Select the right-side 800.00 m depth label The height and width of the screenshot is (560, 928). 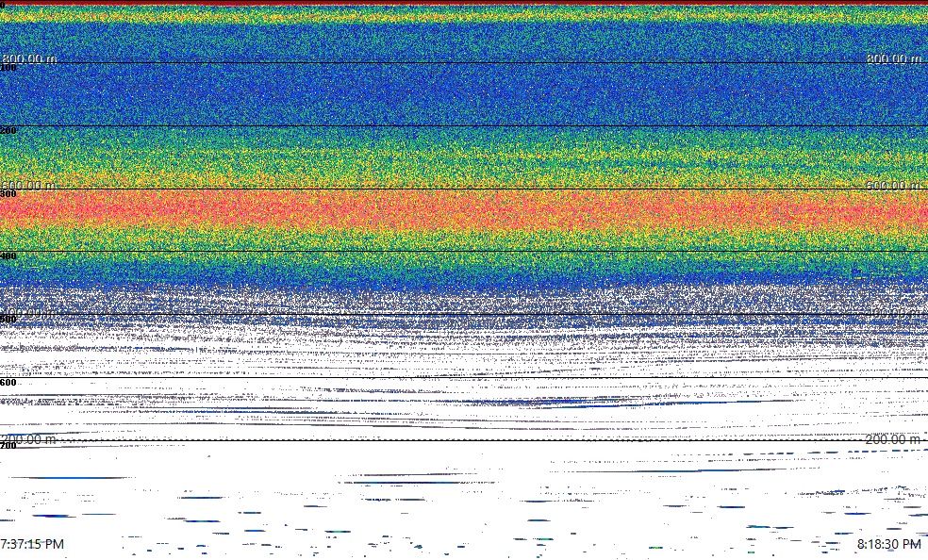[x=894, y=58]
